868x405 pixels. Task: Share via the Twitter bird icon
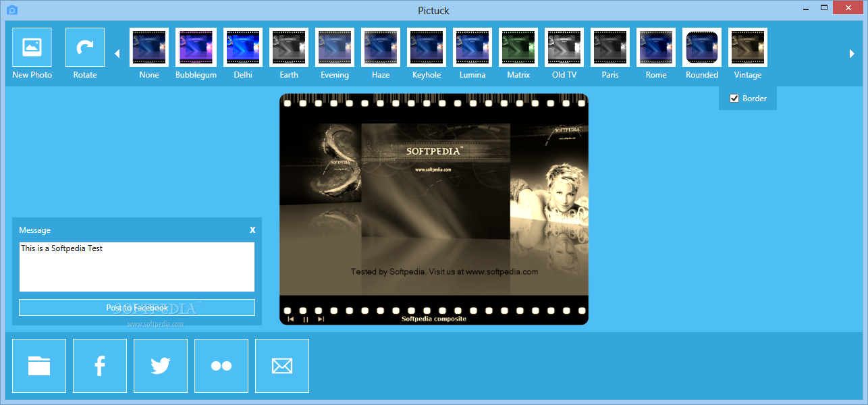161,366
